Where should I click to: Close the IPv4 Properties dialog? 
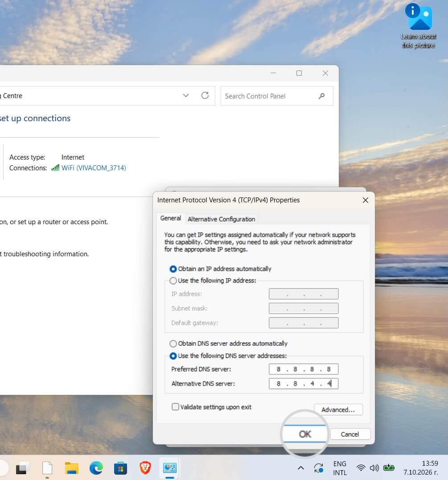click(366, 200)
